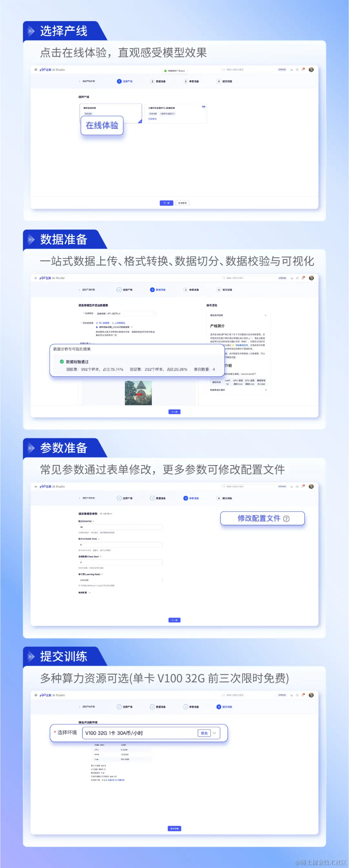Click the 导入数据集 link
Screen dimensions: 349x868
click(103, 323)
